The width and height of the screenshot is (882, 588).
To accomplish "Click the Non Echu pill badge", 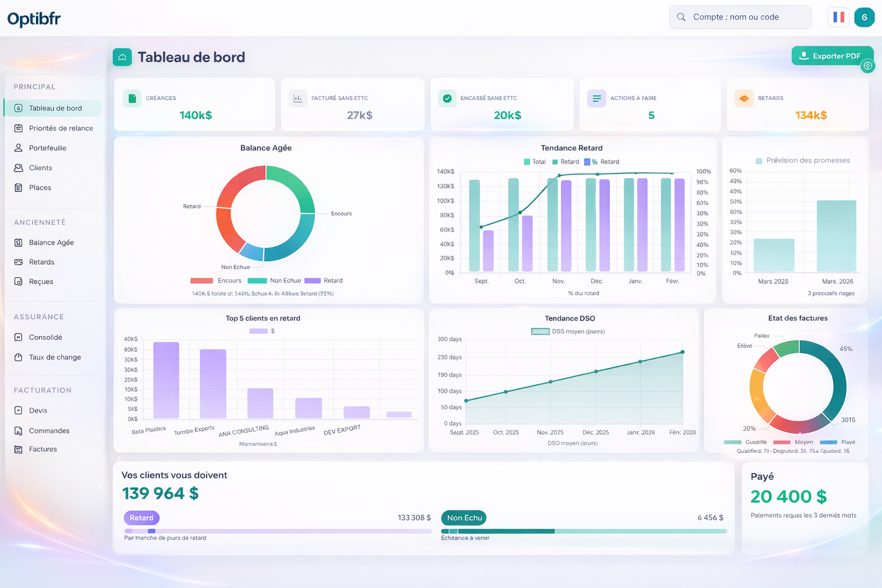I will pyautogui.click(x=464, y=518).
